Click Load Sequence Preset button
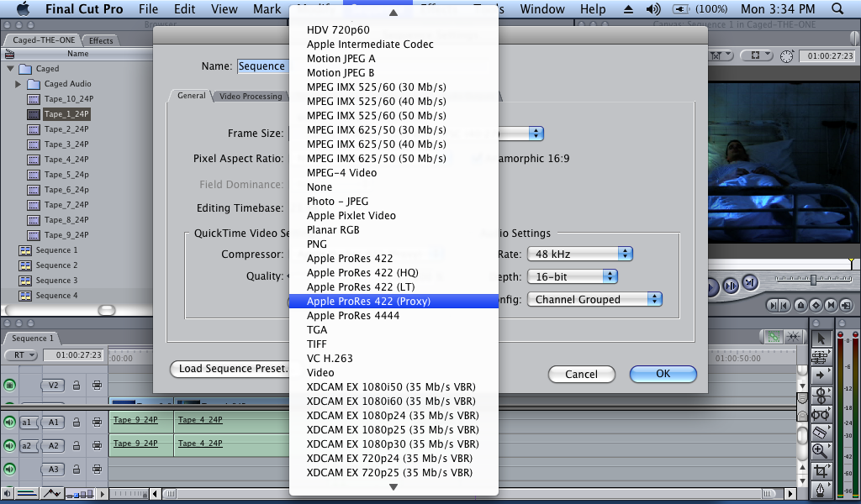 pos(230,369)
